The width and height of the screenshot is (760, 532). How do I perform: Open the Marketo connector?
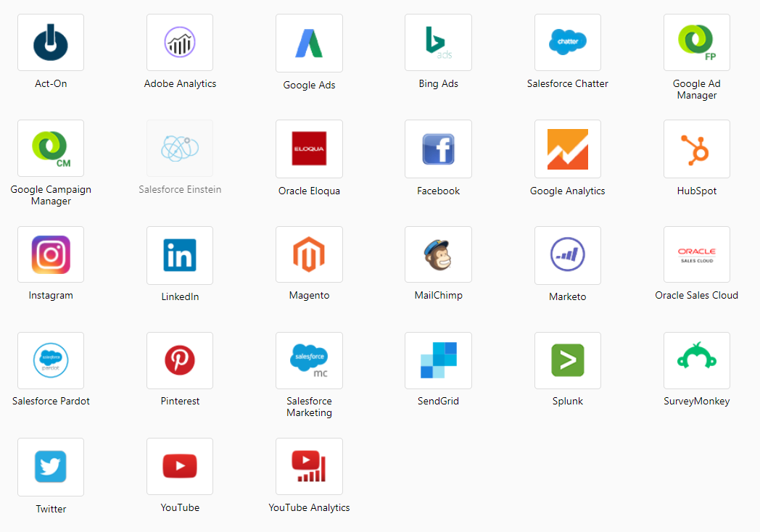click(568, 255)
